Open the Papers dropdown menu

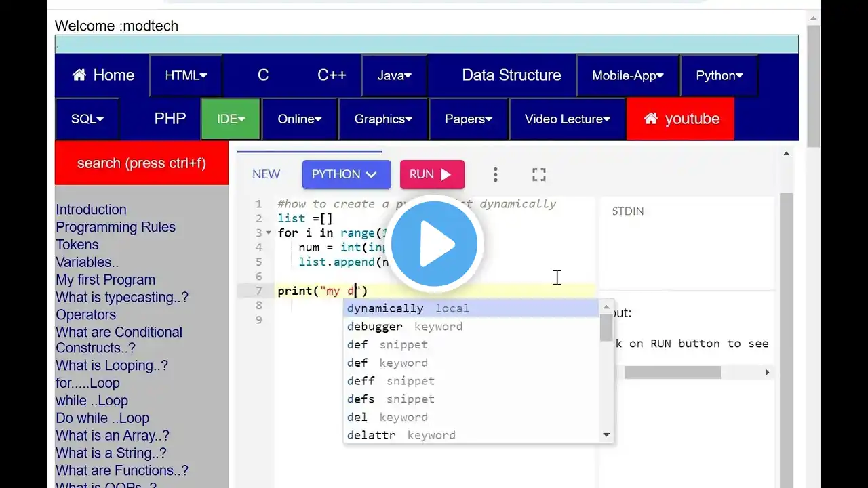[469, 119]
